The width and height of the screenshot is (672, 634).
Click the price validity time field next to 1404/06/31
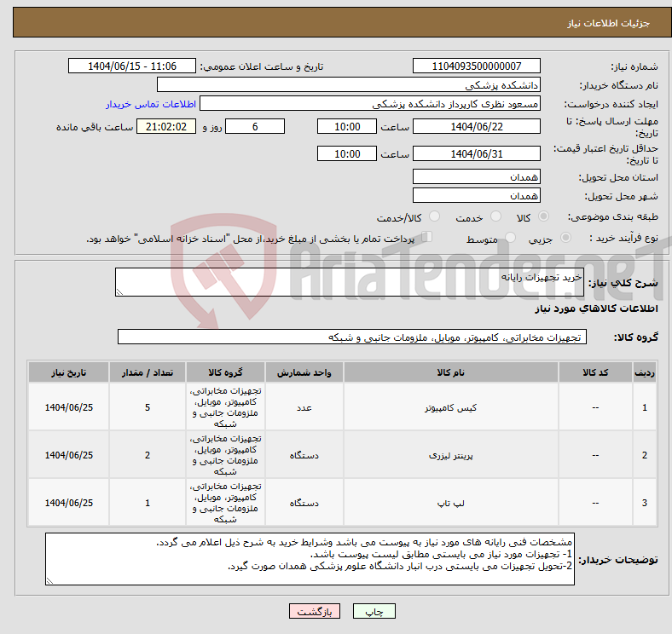pos(347,153)
